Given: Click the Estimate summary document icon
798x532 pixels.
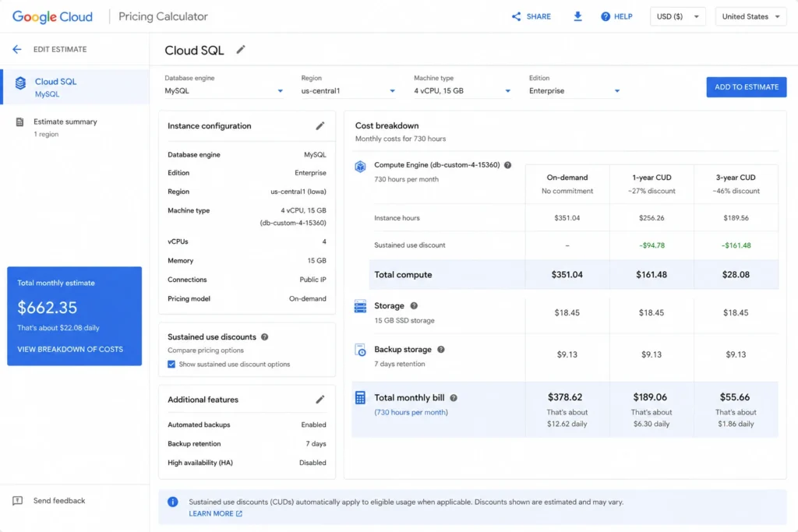Looking at the screenshot, I should pos(19,122).
